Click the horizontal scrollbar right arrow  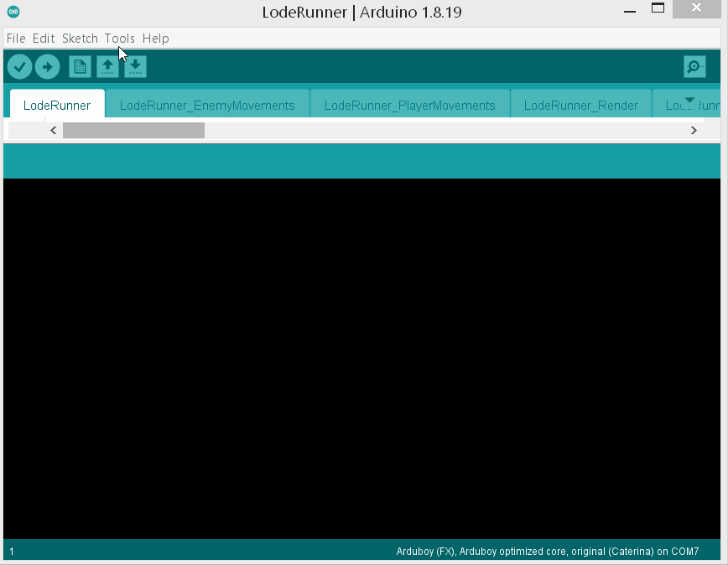694,130
